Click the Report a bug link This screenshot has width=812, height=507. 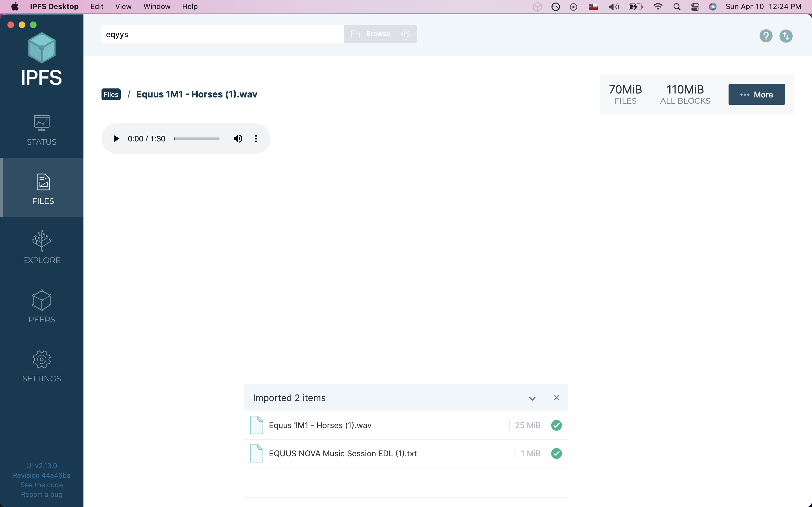tap(42, 495)
